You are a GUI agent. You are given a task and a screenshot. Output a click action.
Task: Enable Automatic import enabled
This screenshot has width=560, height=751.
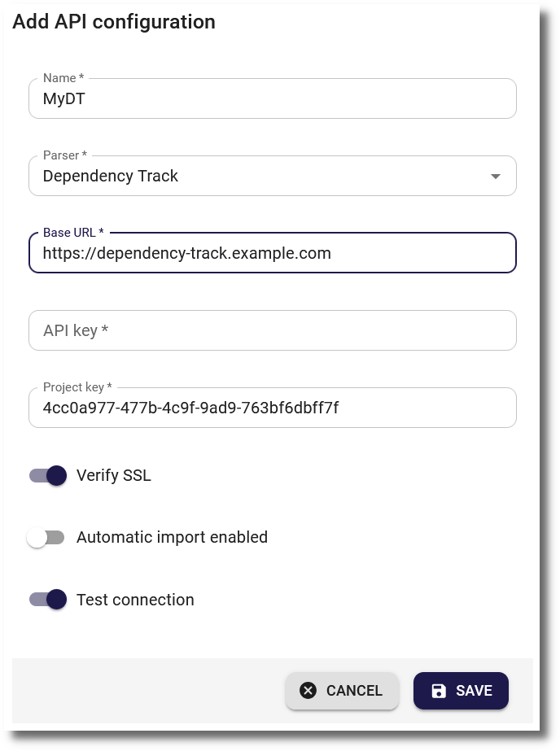click(47, 537)
